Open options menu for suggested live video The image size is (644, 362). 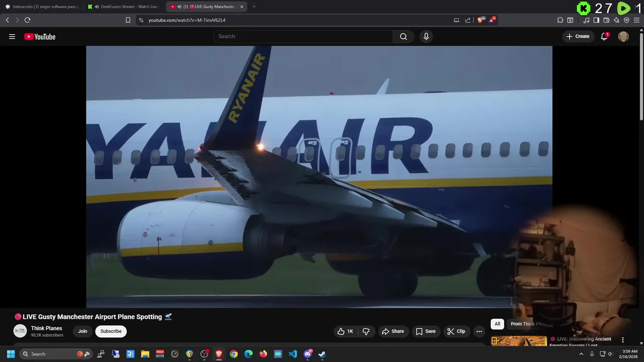622,340
